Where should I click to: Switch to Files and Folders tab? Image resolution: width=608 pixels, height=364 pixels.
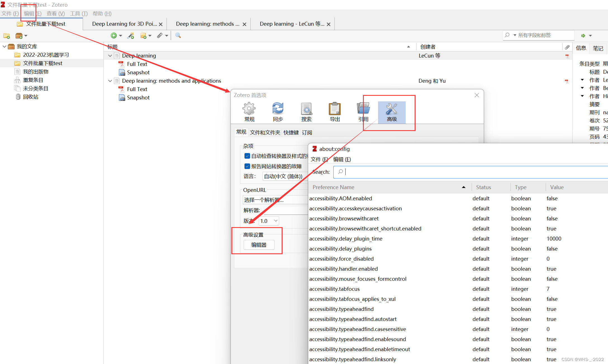pos(265,132)
